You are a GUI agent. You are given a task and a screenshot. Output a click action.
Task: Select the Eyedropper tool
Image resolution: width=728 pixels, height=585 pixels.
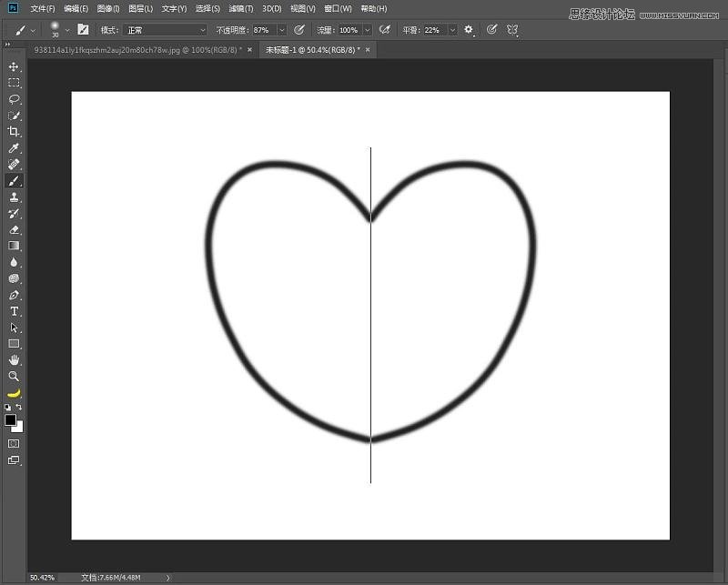(14, 147)
